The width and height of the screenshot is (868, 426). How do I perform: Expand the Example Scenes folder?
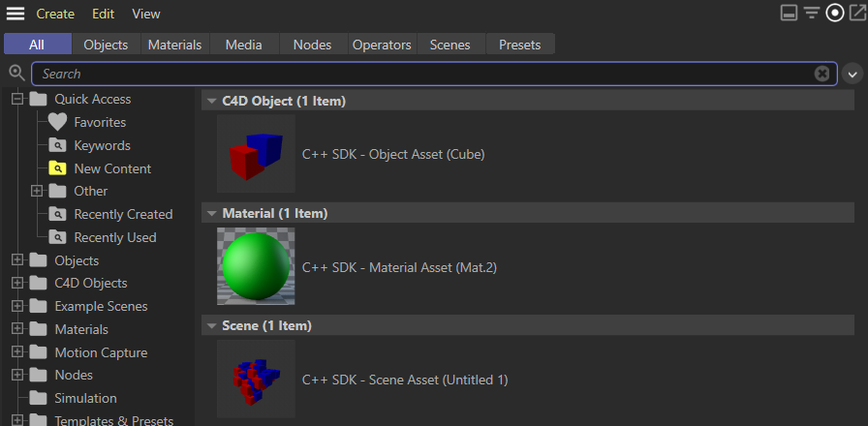pyautogui.click(x=16, y=306)
